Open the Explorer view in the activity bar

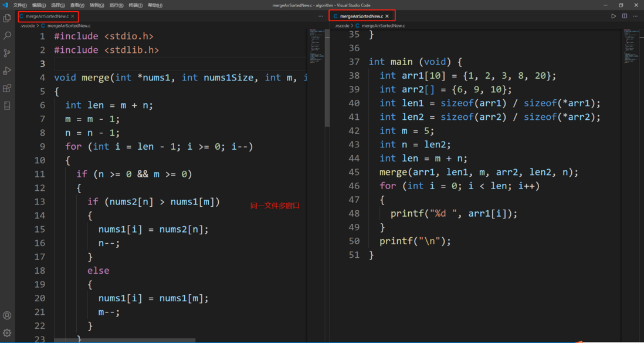[x=7, y=18]
